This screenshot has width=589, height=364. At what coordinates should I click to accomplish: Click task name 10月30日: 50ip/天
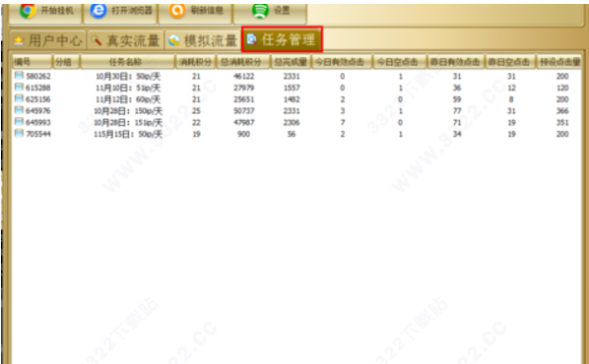pos(128,77)
